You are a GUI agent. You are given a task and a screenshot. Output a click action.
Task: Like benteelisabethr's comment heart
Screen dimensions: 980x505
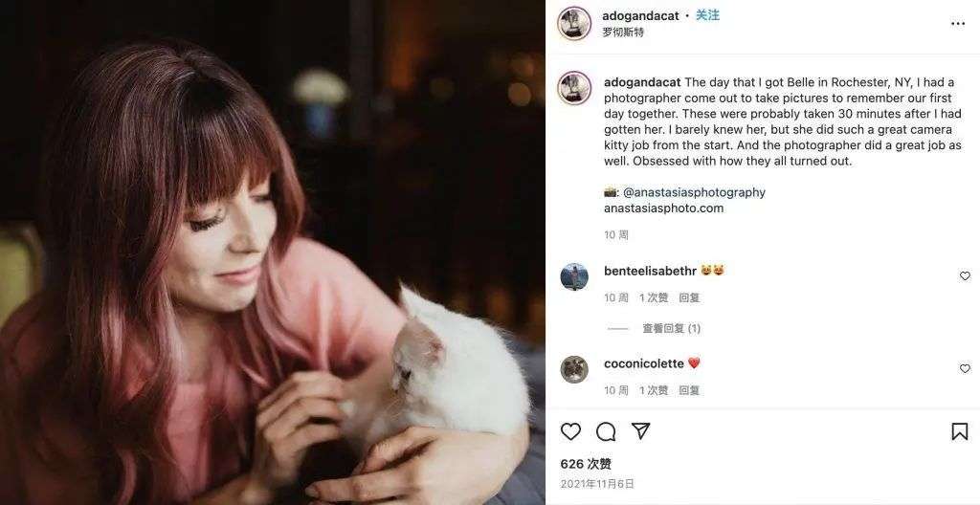point(965,275)
